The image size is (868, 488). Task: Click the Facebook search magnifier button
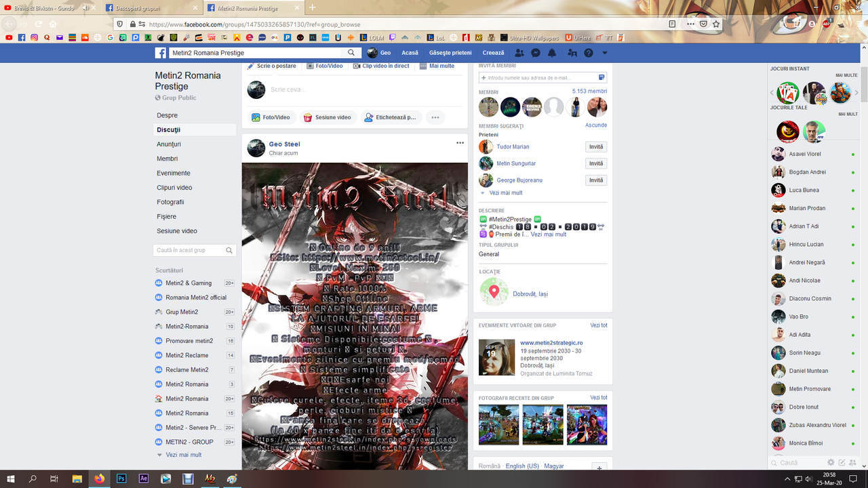pyautogui.click(x=351, y=53)
